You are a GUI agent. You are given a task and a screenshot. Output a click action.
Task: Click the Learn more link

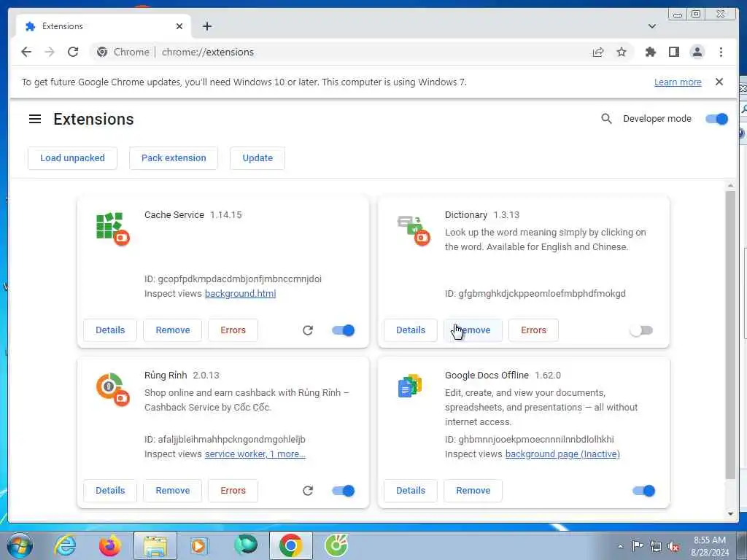[x=678, y=82]
